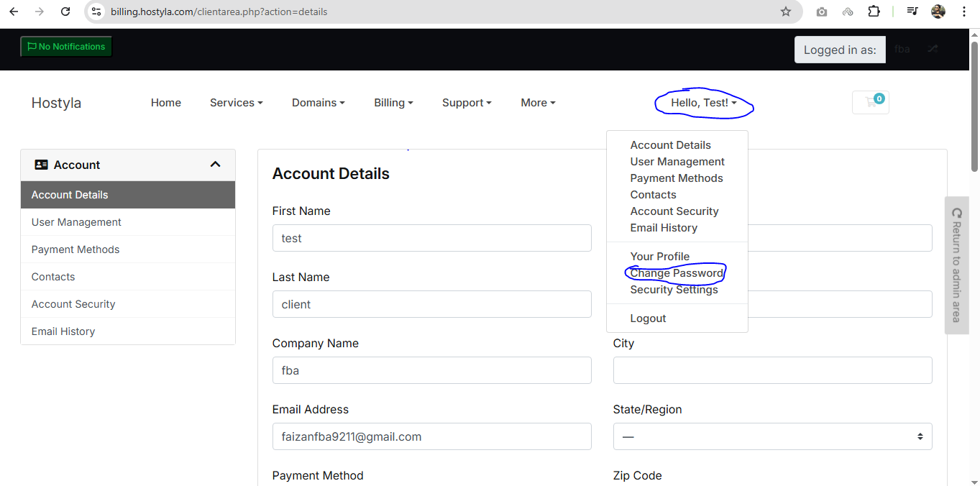The image size is (980, 486).
Task: Click Return to admin area tab
Action: [956, 265]
